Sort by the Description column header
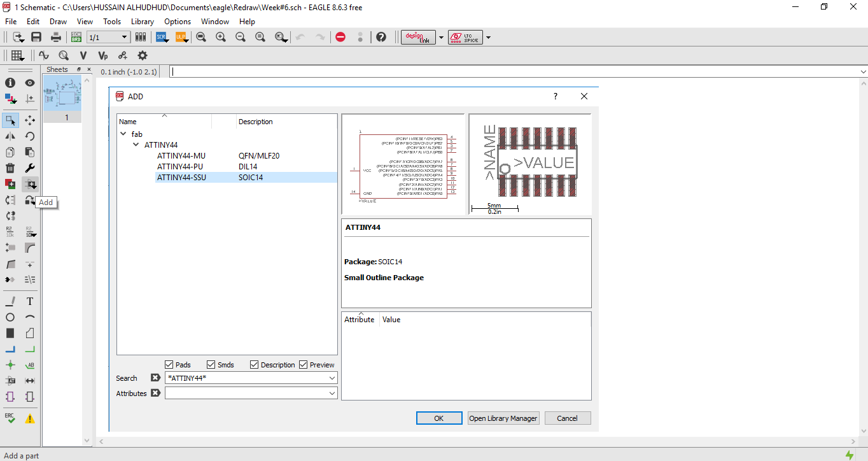 coord(255,122)
